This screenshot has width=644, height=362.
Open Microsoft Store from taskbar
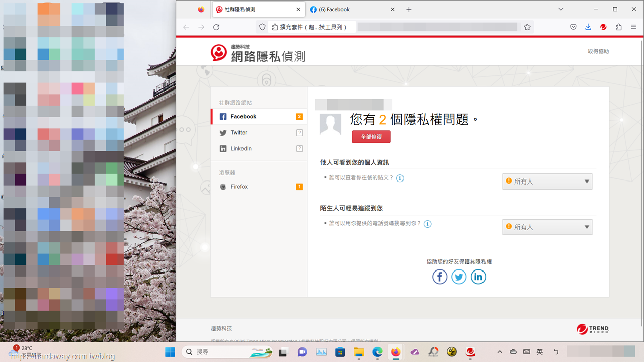[x=340, y=352]
